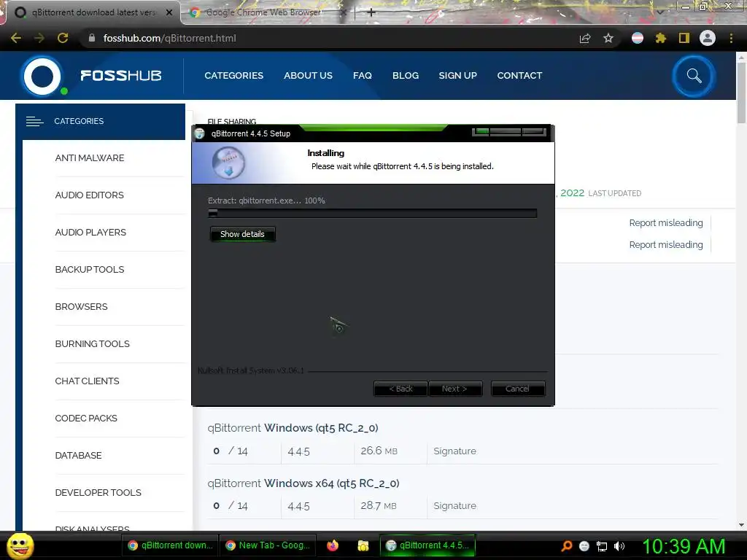Open CHAT CLIENTS category
This screenshot has width=747, height=560.
[88, 381]
